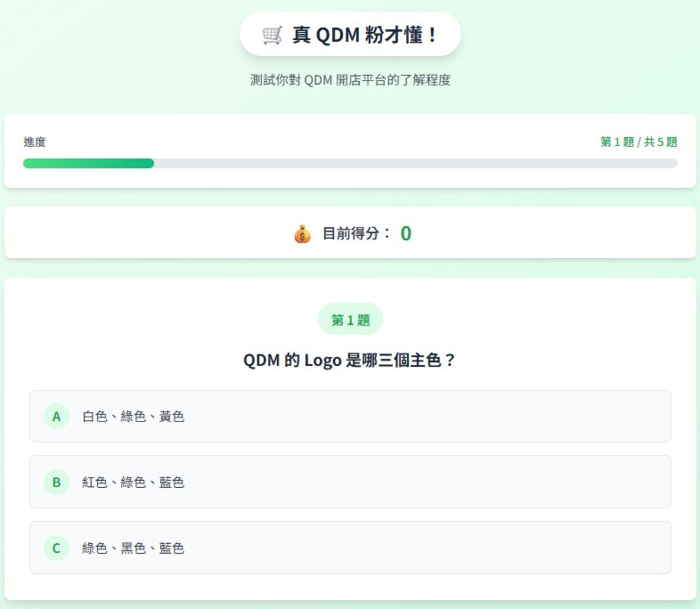
Task: Click the money bag score icon
Action: tap(302, 234)
